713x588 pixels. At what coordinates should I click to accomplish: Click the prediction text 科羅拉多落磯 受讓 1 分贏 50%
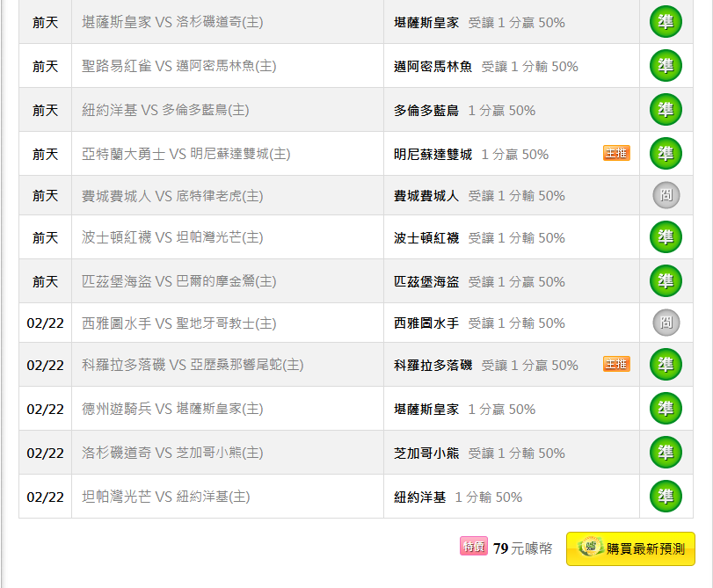pos(486,365)
